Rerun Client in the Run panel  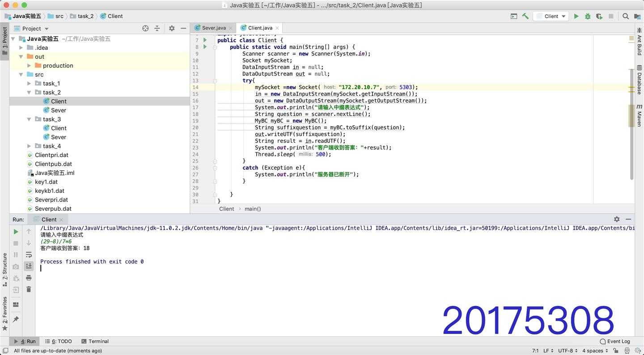point(16,232)
